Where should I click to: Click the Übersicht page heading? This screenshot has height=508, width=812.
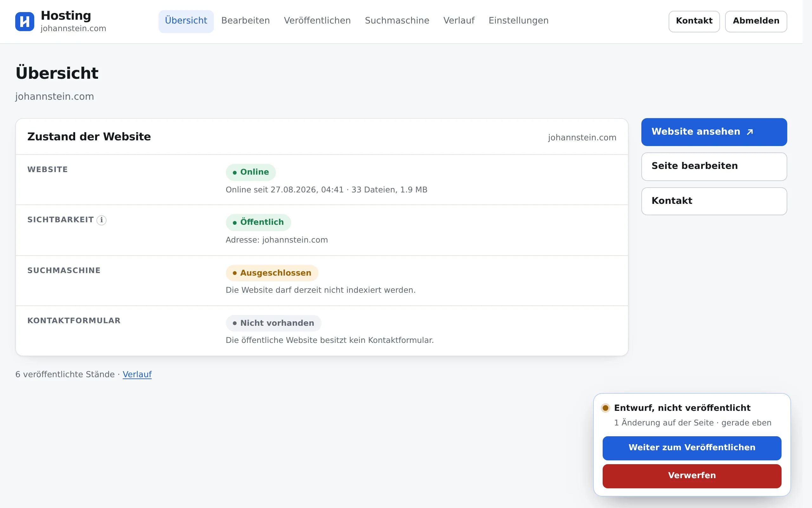pyautogui.click(x=57, y=73)
